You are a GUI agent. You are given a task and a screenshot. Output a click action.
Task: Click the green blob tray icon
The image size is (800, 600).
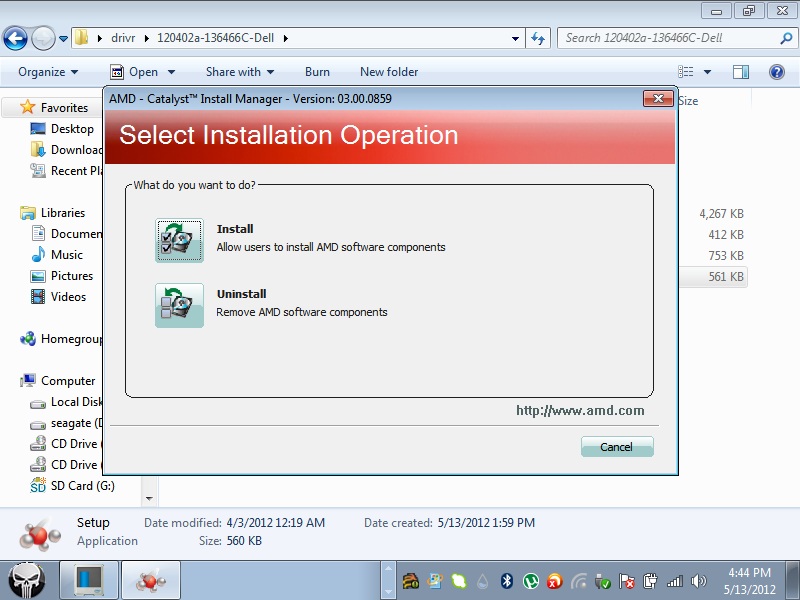click(458, 581)
